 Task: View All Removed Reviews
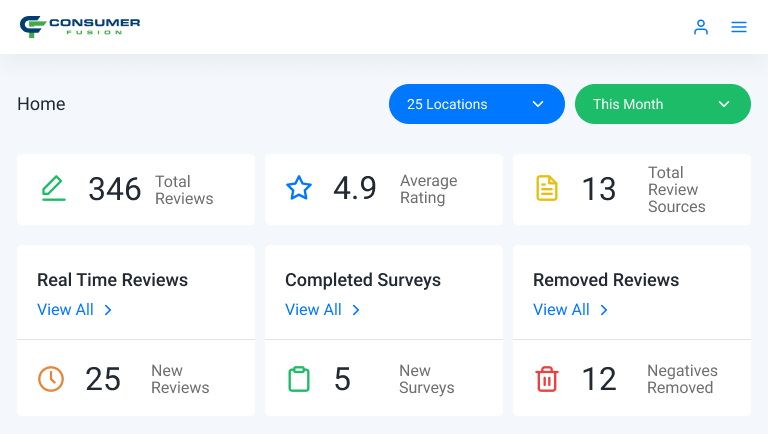pyautogui.click(x=571, y=310)
